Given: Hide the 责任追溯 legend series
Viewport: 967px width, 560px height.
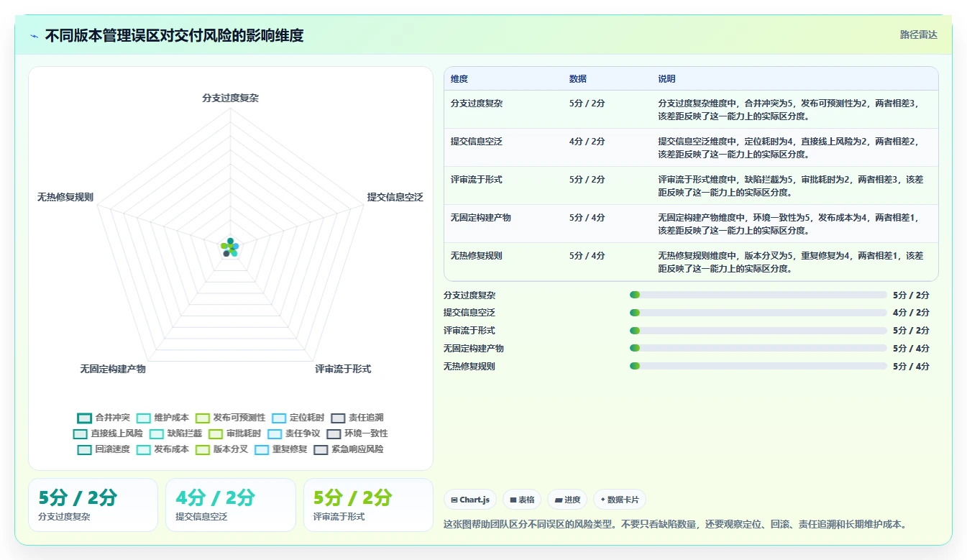Looking at the screenshot, I should tap(357, 418).
